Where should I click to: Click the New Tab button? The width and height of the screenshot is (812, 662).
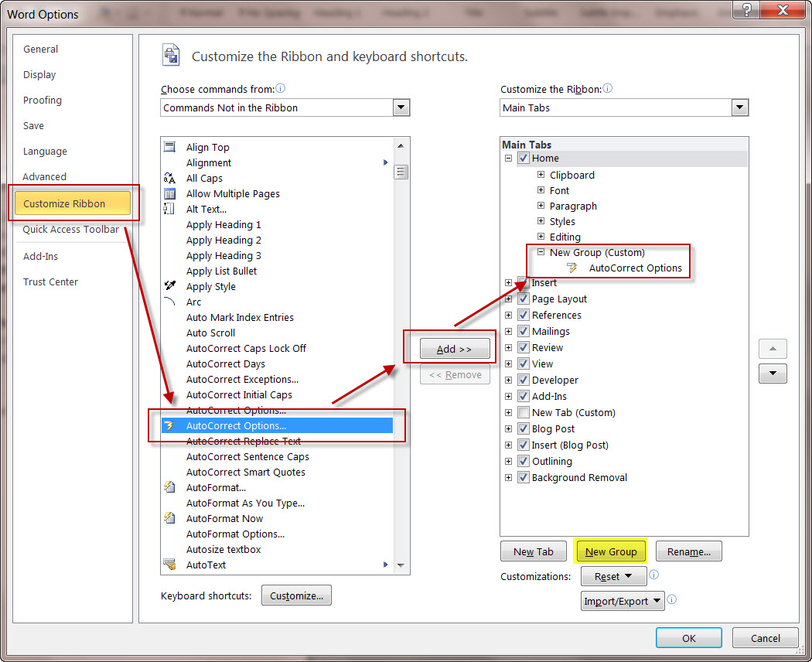534,551
